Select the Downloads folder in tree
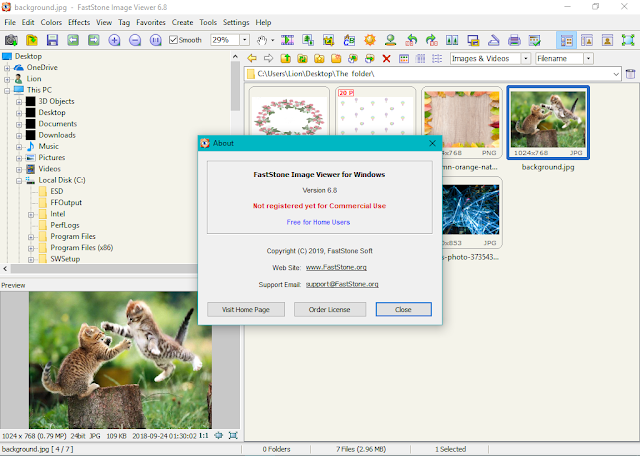640x456 pixels. [57, 135]
